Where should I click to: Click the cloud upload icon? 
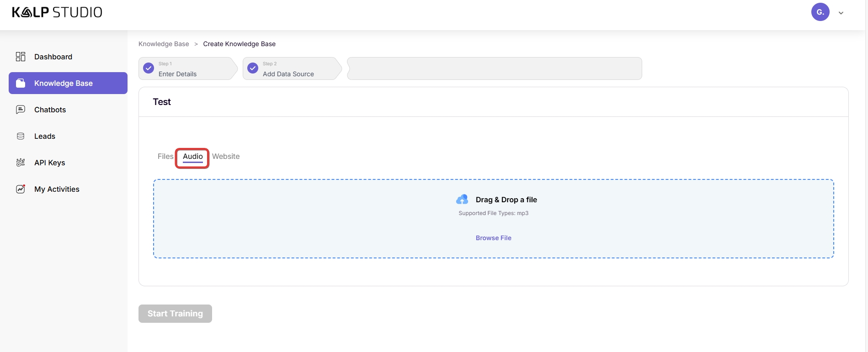click(462, 200)
